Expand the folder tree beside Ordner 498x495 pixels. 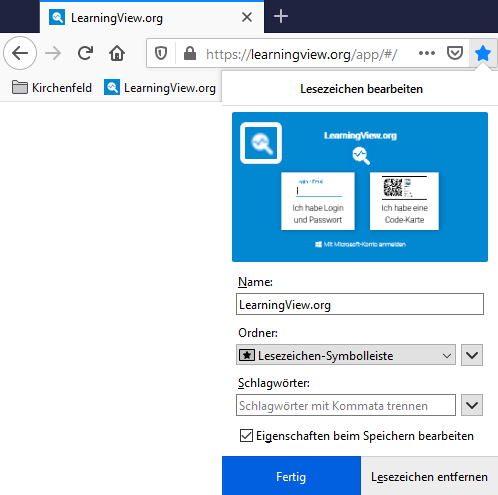click(472, 355)
